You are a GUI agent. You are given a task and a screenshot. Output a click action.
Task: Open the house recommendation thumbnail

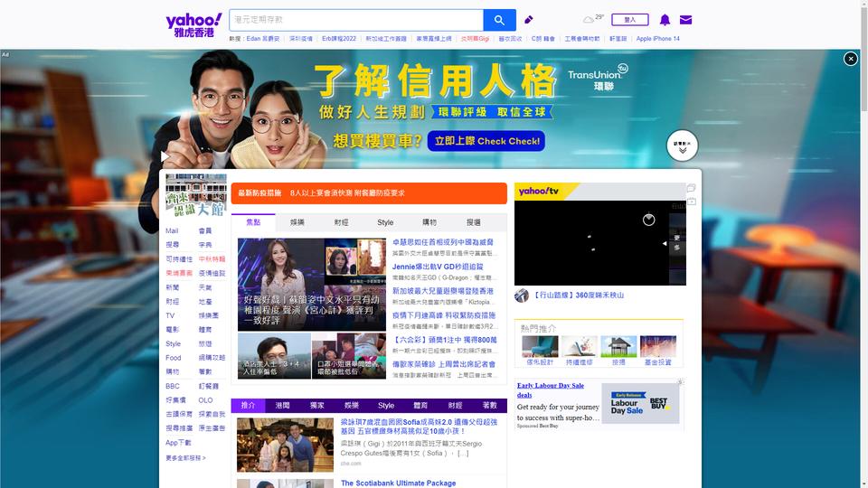[x=618, y=347]
